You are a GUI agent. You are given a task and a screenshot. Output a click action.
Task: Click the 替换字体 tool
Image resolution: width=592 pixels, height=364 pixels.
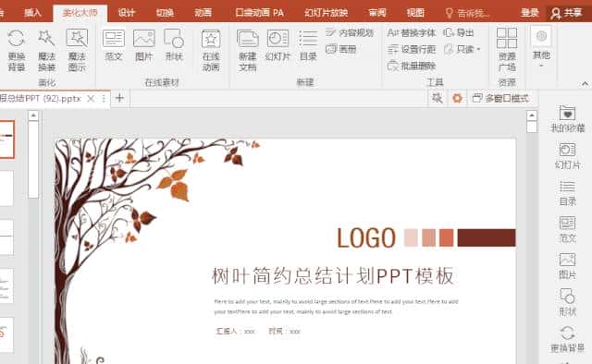(x=412, y=33)
